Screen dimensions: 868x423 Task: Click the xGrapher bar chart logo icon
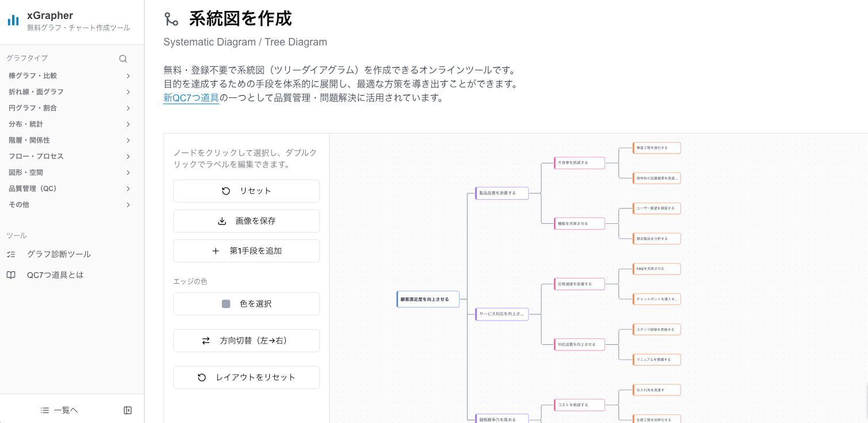click(x=13, y=20)
